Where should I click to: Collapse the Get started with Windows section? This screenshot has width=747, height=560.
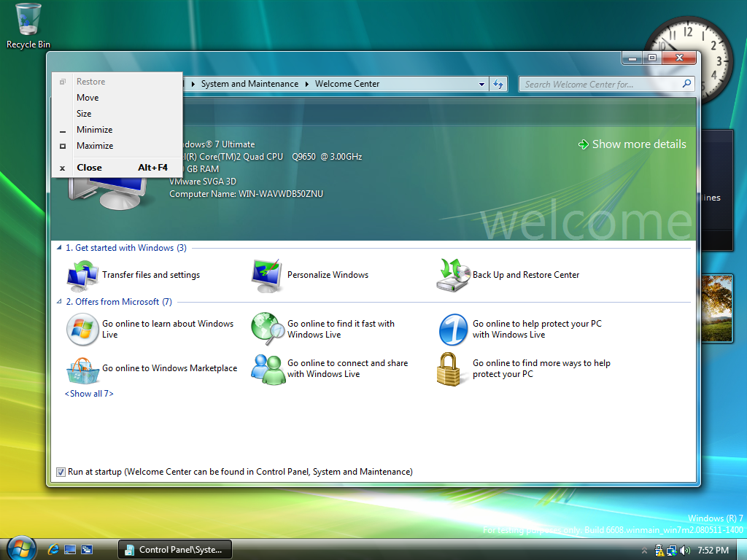[59, 248]
